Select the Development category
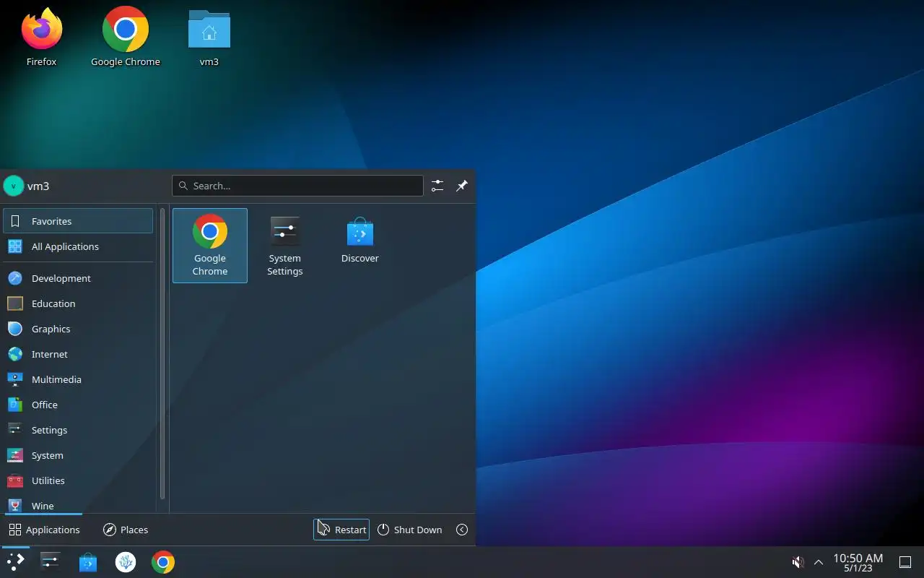 (x=78, y=278)
